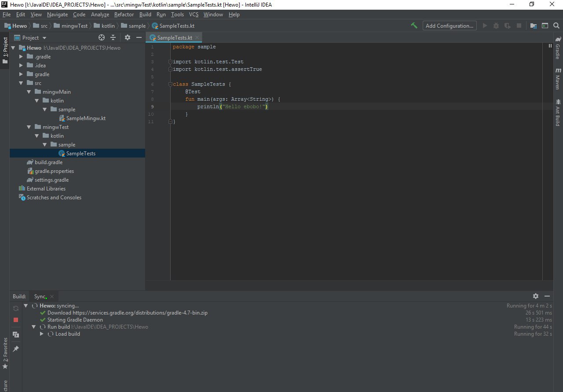Collapse the Run build node
This screenshot has width=563, height=392.
click(34, 327)
